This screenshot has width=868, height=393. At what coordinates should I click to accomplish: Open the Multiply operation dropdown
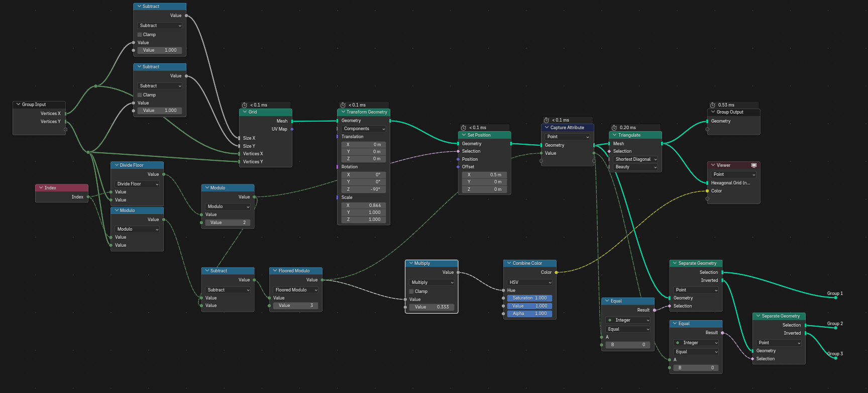[432, 282]
